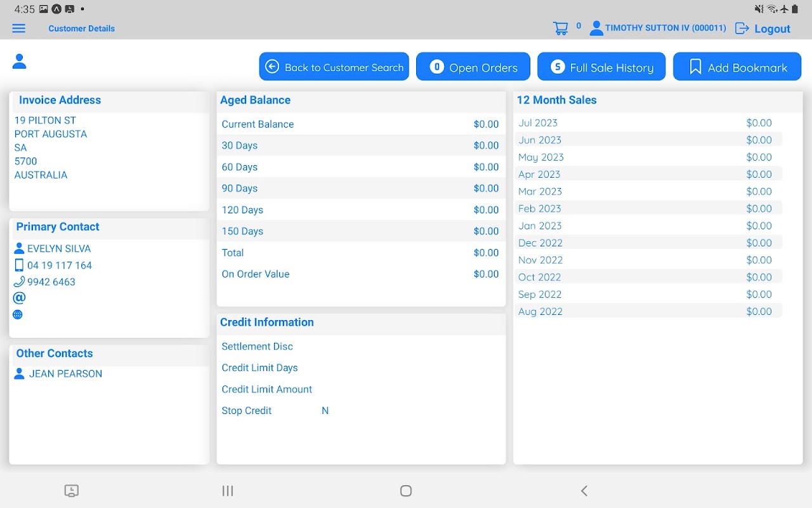This screenshot has width=812, height=508.
Task: Click the customer avatar icon below the menu
Action: click(20, 62)
